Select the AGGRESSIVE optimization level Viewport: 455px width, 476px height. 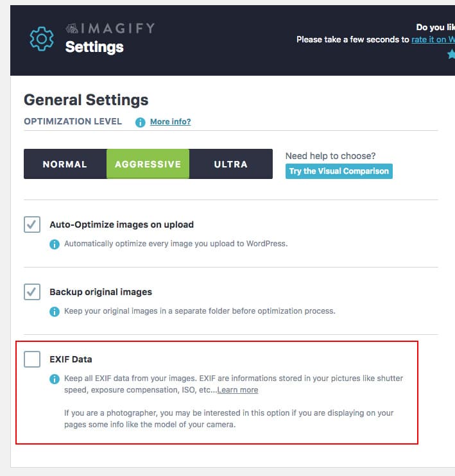point(148,164)
